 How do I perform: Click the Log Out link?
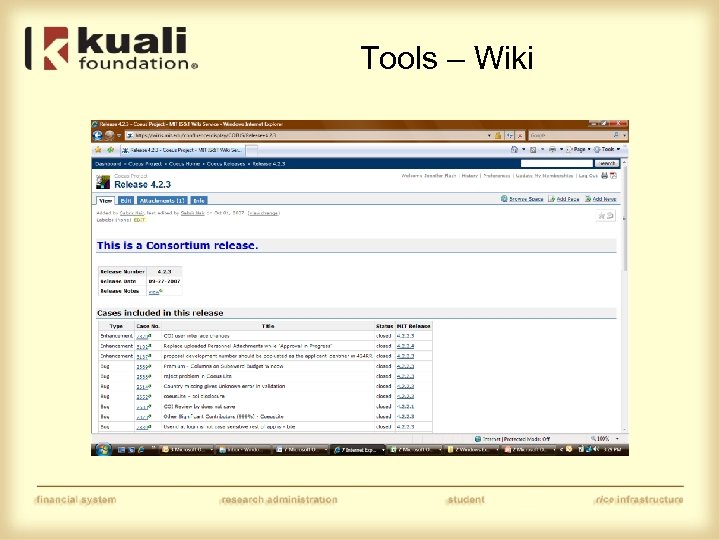coord(588,176)
